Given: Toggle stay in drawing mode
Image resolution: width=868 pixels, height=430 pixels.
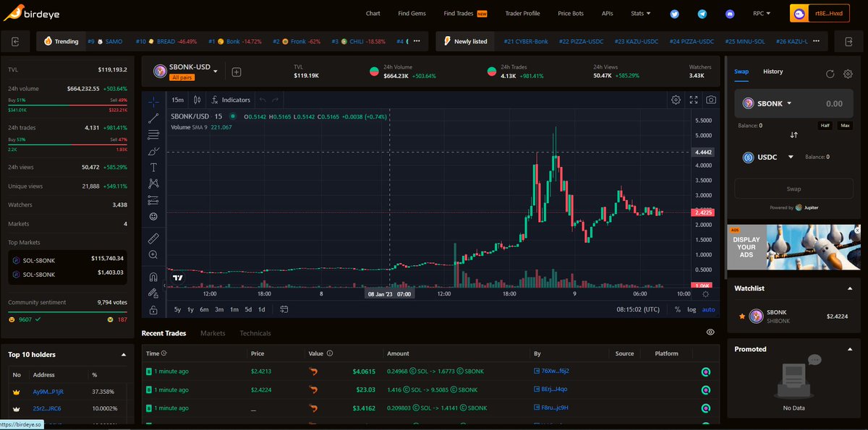Looking at the screenshot, I should (x=153, y=293).
